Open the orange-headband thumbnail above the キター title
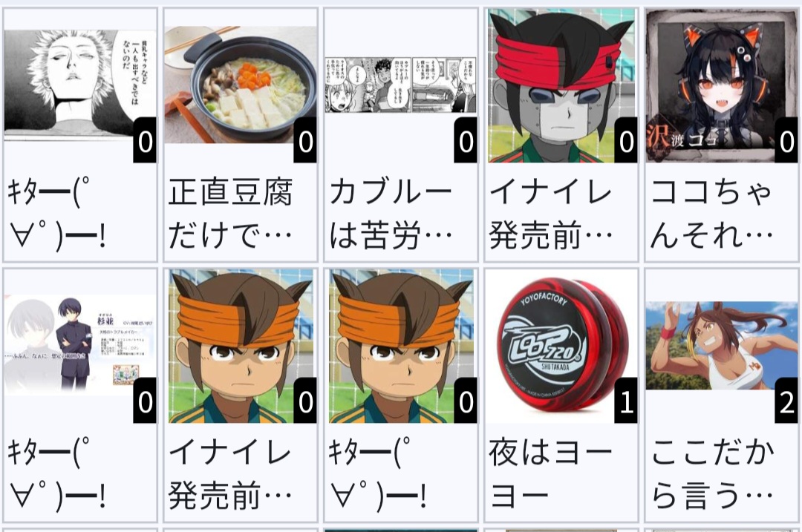The height and width of the screenshot is (532, 802). tap(400, 346)
